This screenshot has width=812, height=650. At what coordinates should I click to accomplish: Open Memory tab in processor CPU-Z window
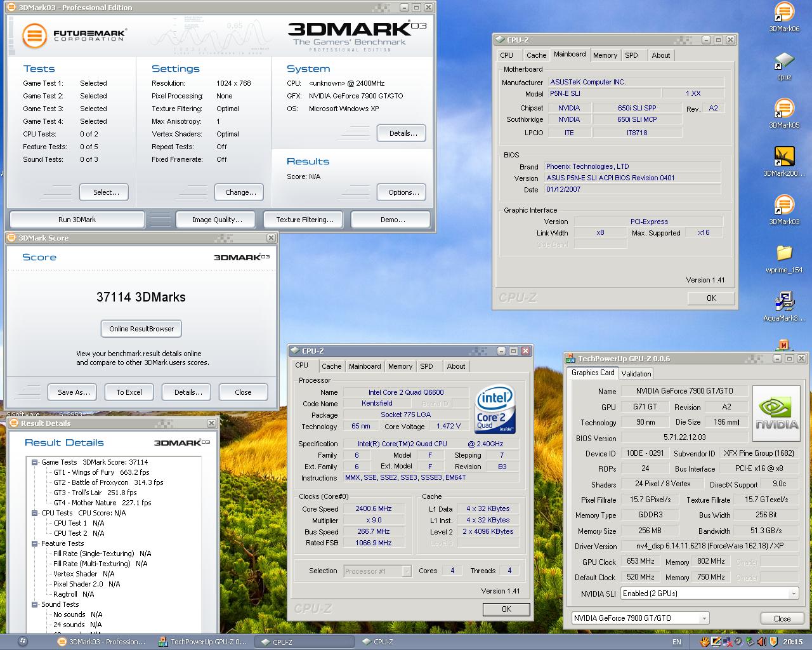[400, 366]
